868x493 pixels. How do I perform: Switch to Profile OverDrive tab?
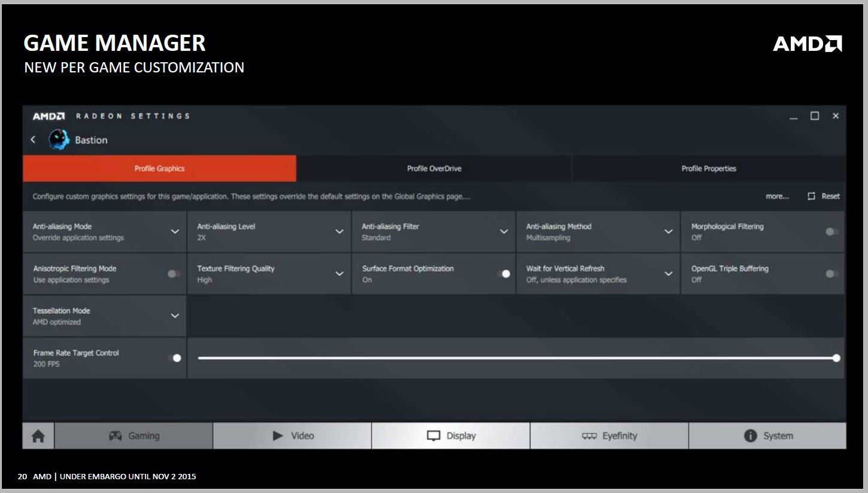pos(434,169)
